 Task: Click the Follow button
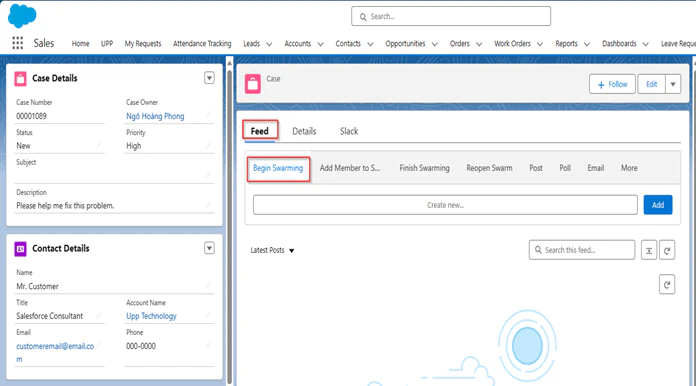(612, 84)
